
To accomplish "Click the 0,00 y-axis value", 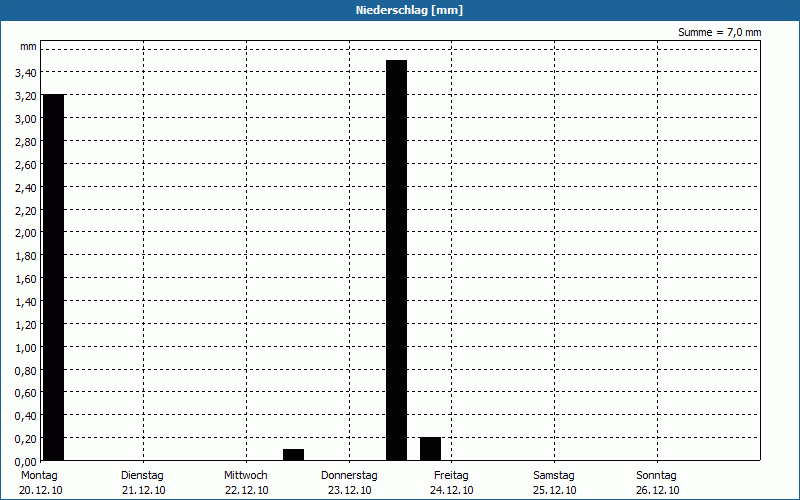I will (x=26, y=462).
